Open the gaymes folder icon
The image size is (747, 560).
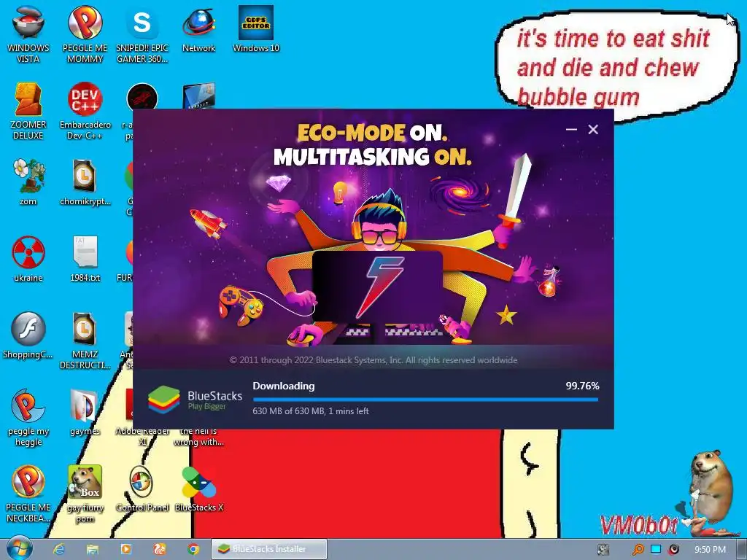coord(85,412)
